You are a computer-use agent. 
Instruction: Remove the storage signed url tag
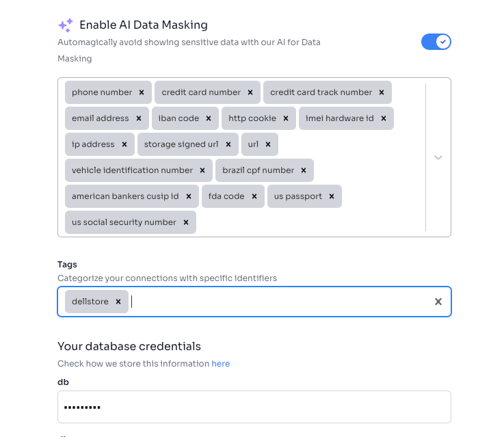pyautogui.click(x=228, y=144)
